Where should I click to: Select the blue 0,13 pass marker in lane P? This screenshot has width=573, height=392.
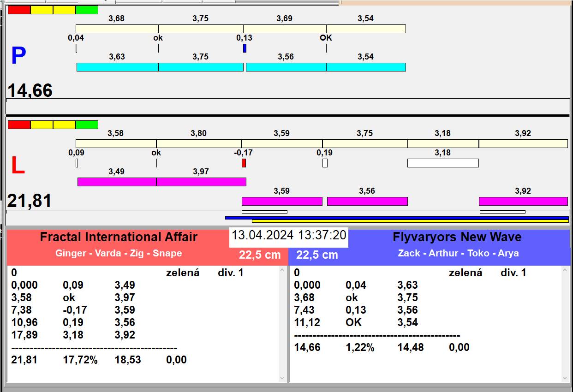click(x=245, y=48)
